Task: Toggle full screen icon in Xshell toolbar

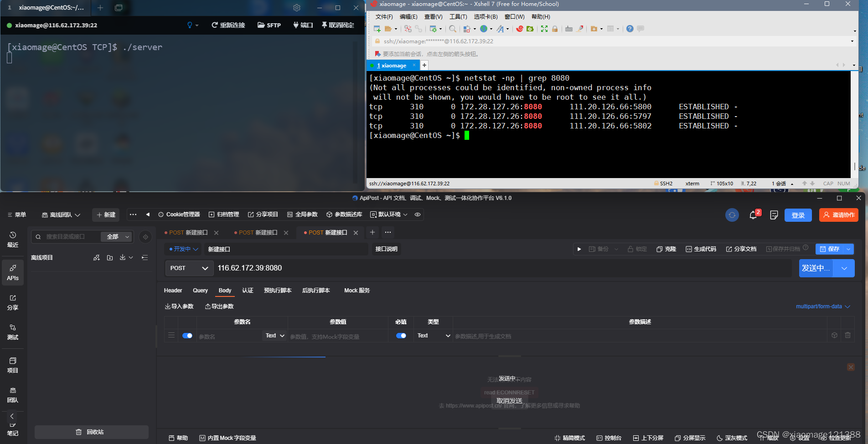Action: pyautogui.click(x=544, y=29)
